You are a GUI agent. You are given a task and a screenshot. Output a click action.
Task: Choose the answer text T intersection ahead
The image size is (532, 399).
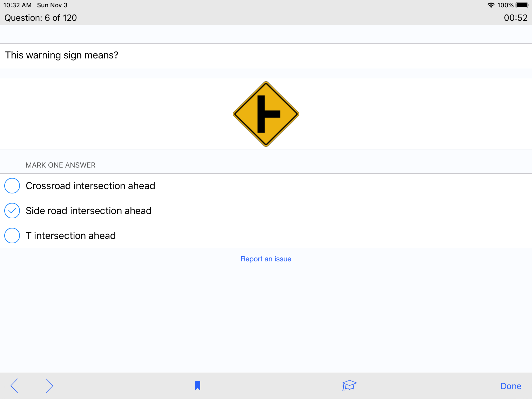[71, 236]
